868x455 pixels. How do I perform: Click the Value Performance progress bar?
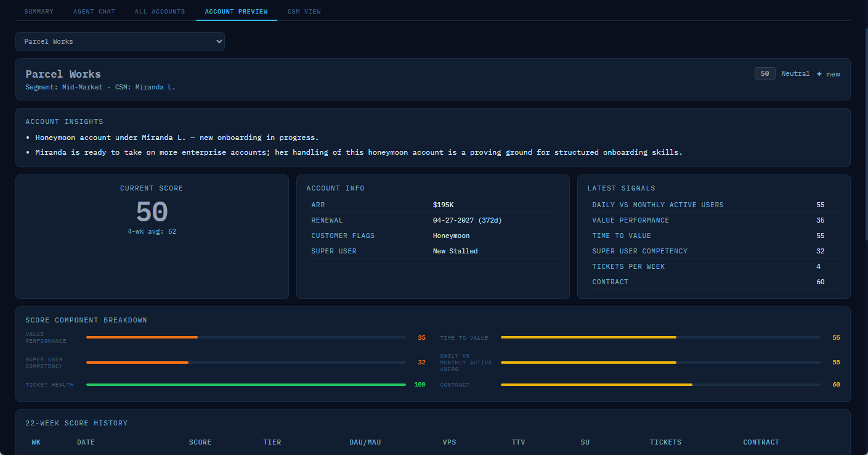(246, 337)
